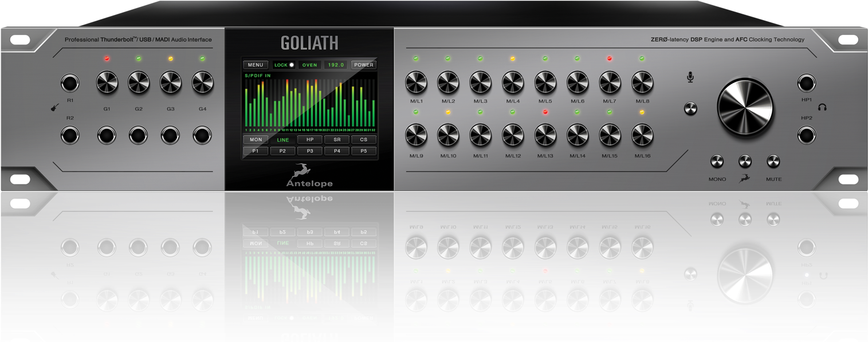The width and height of the screenshot is (868, 342).
Task: Click the yellow LED above the G3 knob
Action: [171, 58]
